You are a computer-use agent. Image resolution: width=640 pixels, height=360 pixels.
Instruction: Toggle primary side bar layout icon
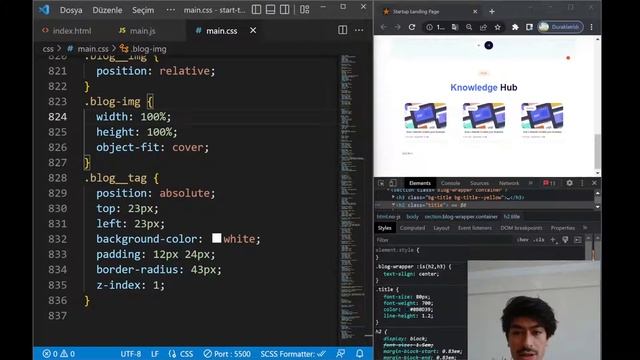tap(256, 9)
